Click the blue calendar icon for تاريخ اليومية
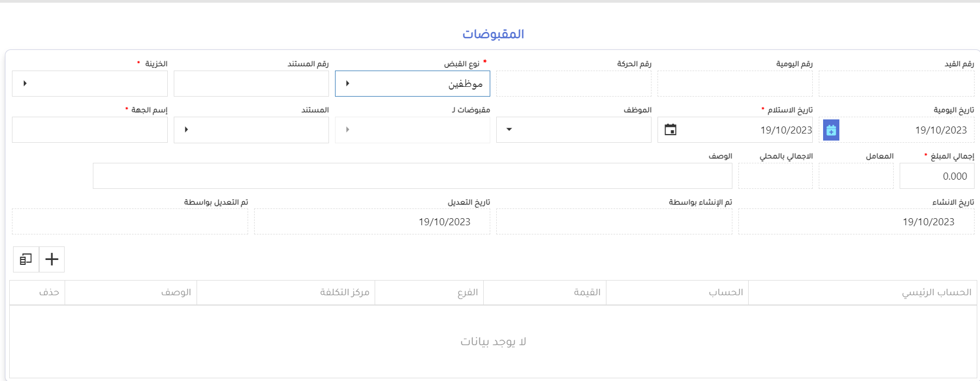Screen dimensions: 980x381 831,130
